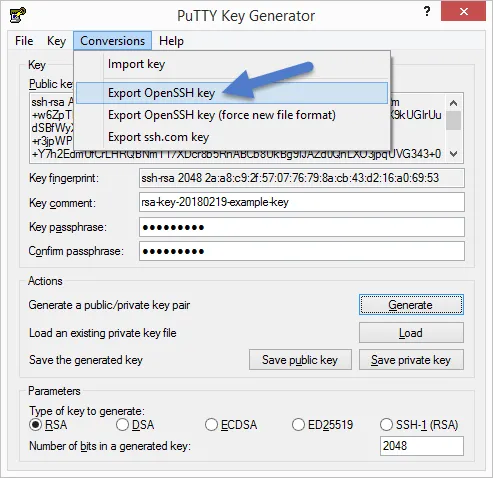Click the Generate button
The image size is (493, 478).
point(411,305)
